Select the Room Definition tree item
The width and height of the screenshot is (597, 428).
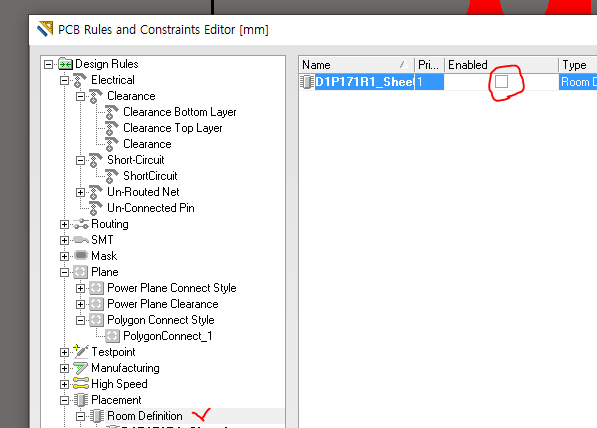pos(145,416)
